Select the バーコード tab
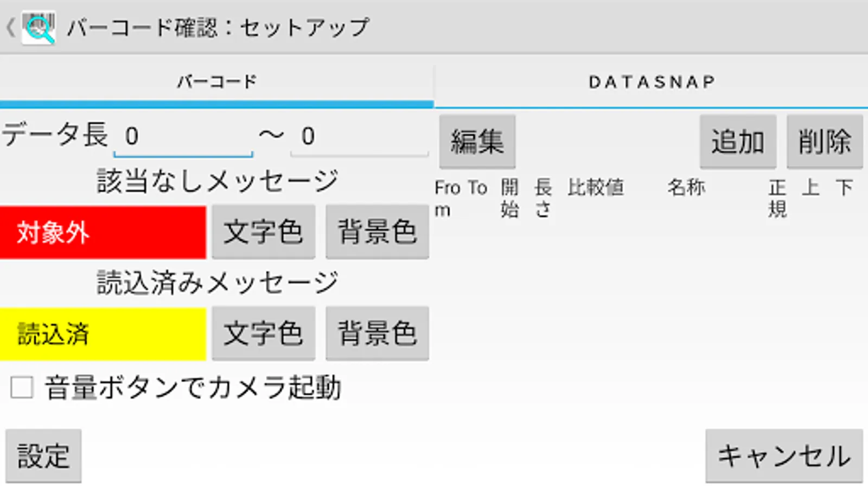Screen dimensions: 868x488 coord(216,82)
